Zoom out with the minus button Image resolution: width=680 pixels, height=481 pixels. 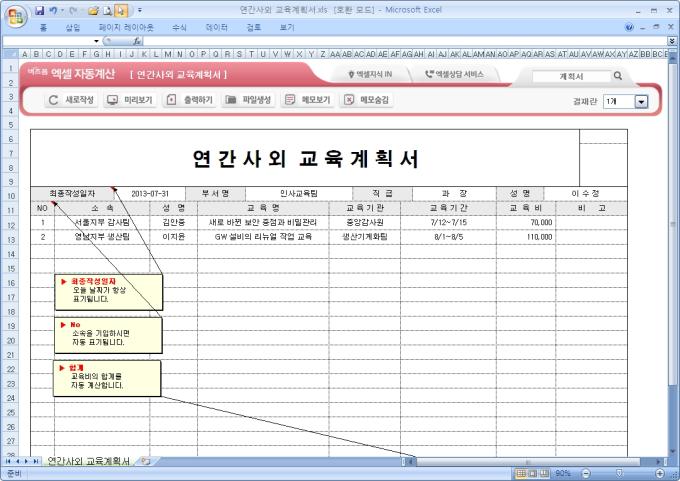(585, 473)
